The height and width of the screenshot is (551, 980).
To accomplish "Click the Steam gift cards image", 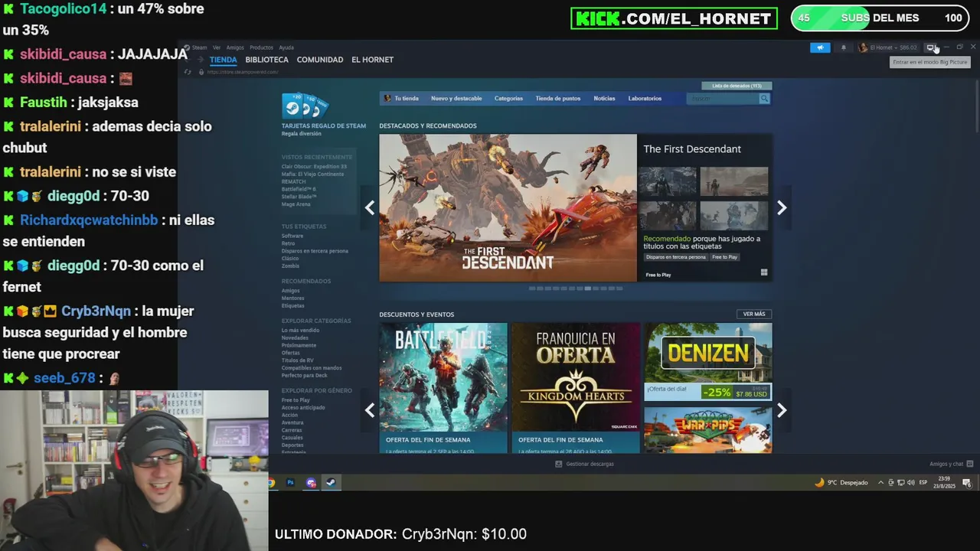I will click(305, 106).
